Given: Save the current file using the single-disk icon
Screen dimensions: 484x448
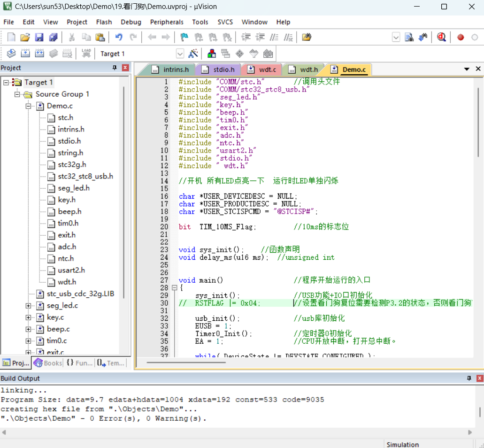Looking at the screenshot, I should coord(39,38).
